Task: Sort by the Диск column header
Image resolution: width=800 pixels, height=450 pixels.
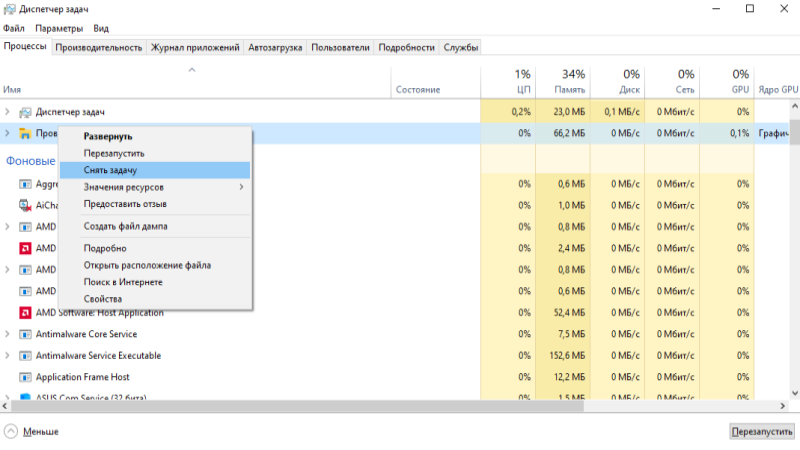Action: 617,82
